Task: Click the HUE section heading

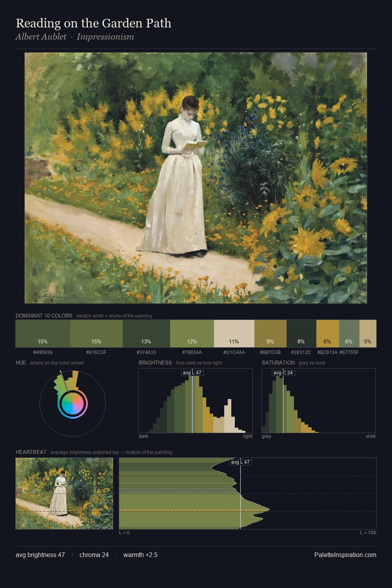Action: coord(21,363)
